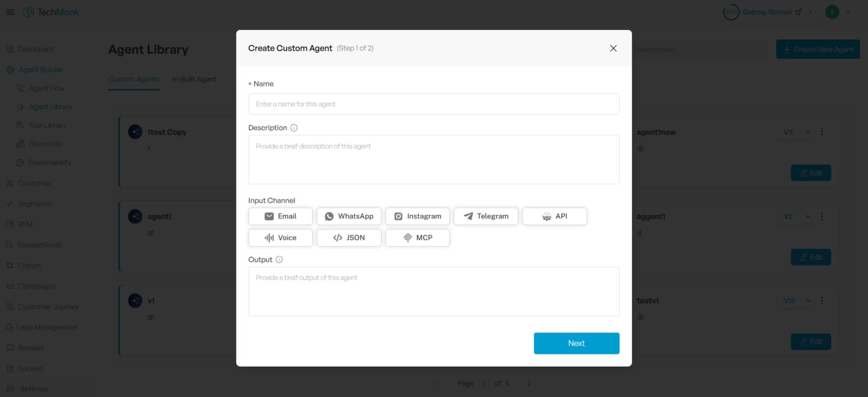Open Customer Journey in the sidebar
Image resolution: width=868 pixels, height=397 pixels.
[x=43, y=307]
